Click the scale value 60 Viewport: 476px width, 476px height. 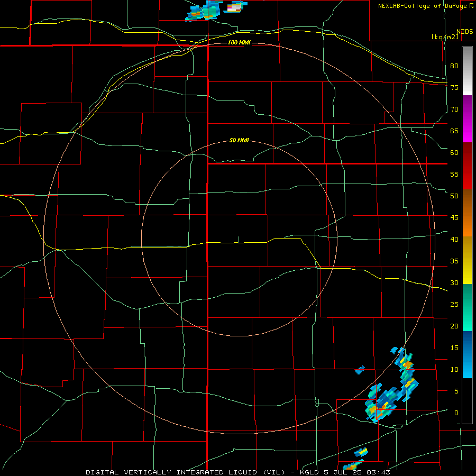click(454, 152)
